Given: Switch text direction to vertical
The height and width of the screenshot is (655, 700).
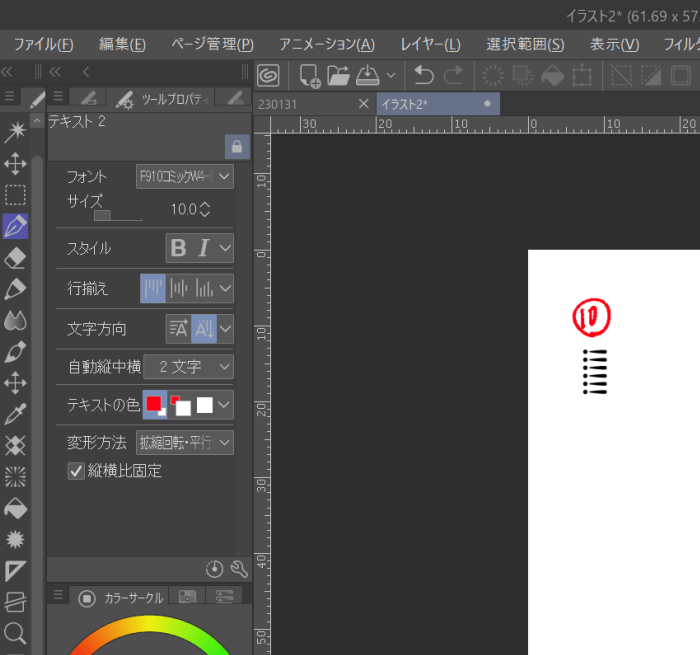Looking at the screenshot, I should point(204,329).
